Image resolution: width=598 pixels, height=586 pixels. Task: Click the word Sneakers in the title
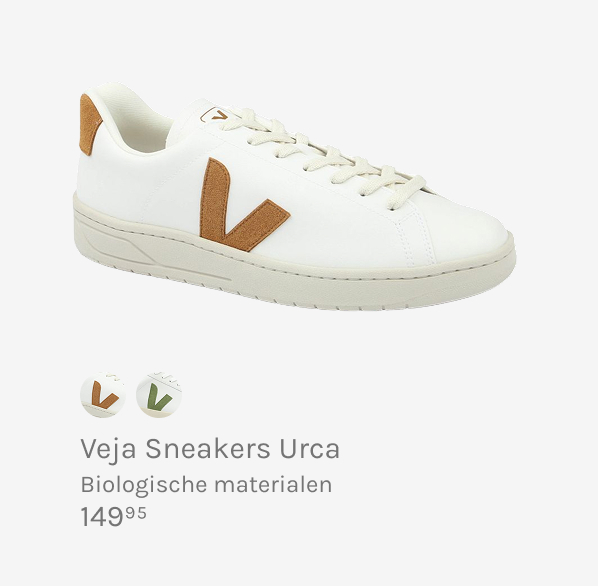[207, 449]
